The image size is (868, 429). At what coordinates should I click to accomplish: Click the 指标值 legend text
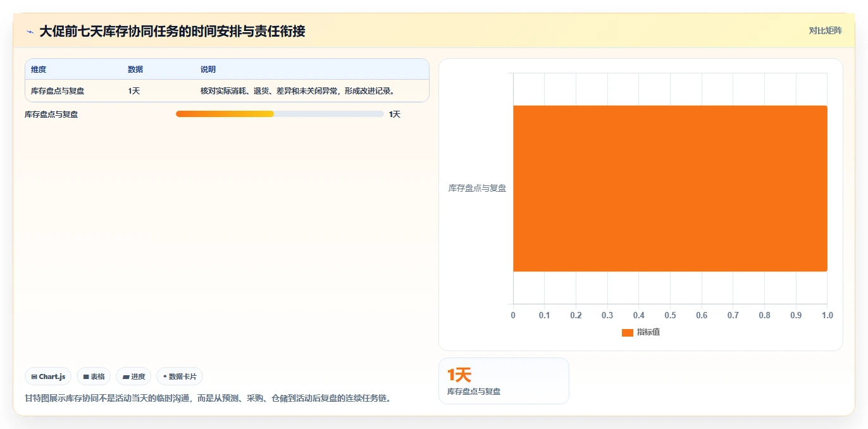(x=648, y=332)
